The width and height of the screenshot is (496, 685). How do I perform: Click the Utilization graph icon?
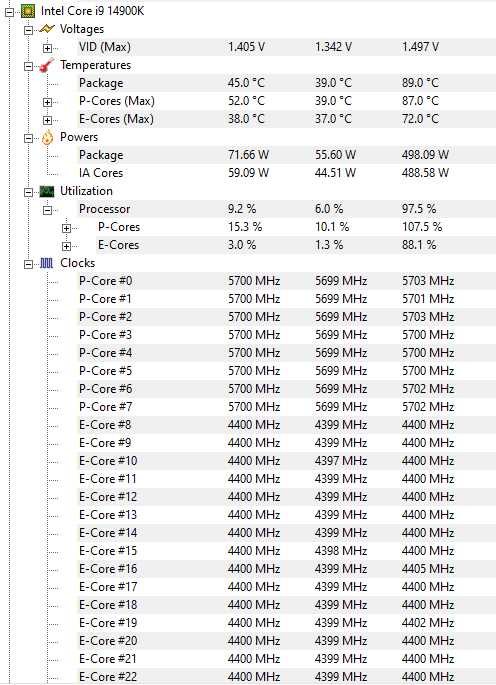pos(47,191)
